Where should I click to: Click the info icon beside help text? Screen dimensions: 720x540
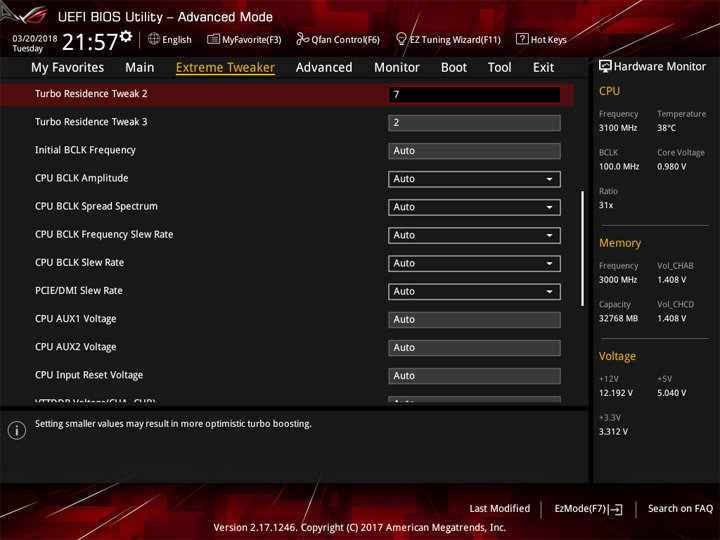pyautogui.click(x=17, y=430)
